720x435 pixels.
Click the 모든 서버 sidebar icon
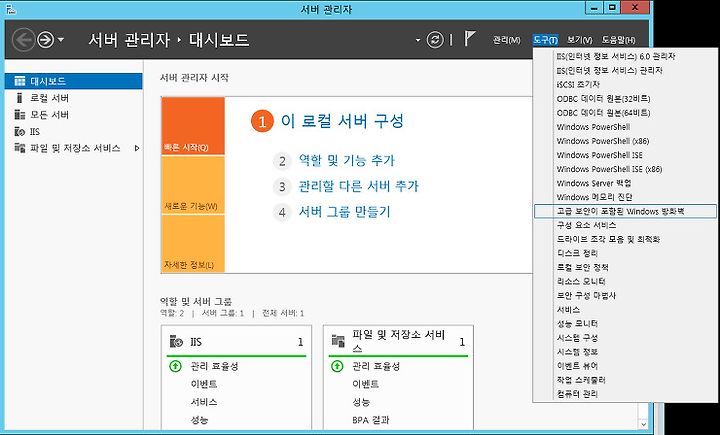tap(20, 114)
